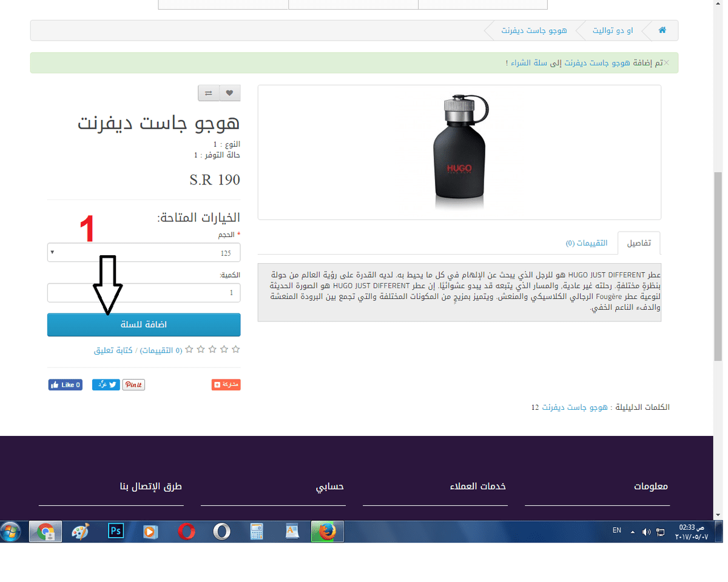Click هوجو جاست ديفرنت breadcrumb link

pyautogui.click(x=534, y=30)
